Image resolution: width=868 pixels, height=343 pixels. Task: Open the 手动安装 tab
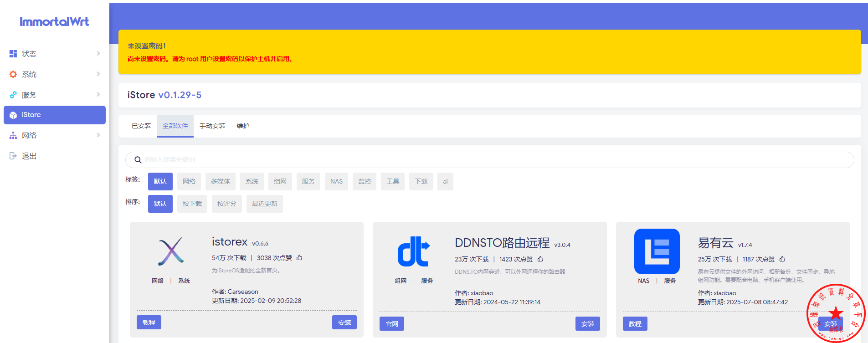pos(212,126)
